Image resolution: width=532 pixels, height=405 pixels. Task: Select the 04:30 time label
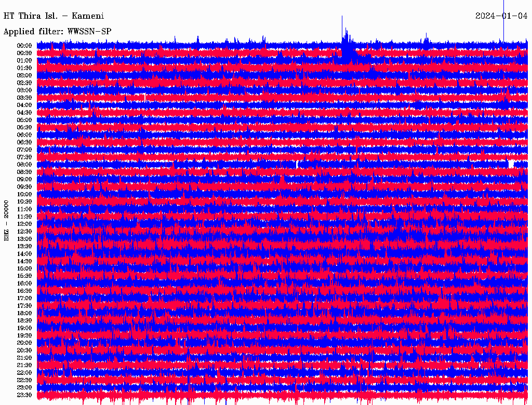tap(24, 113)
